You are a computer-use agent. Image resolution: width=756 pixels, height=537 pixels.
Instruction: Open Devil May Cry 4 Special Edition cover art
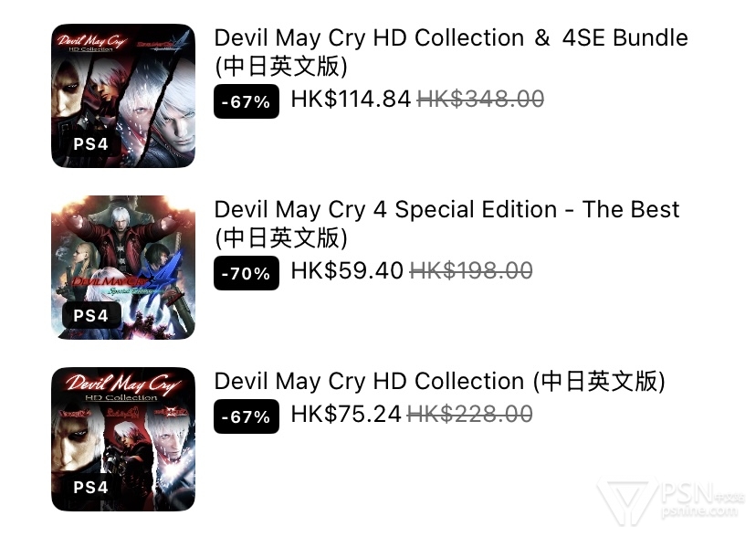click(123, 267)
